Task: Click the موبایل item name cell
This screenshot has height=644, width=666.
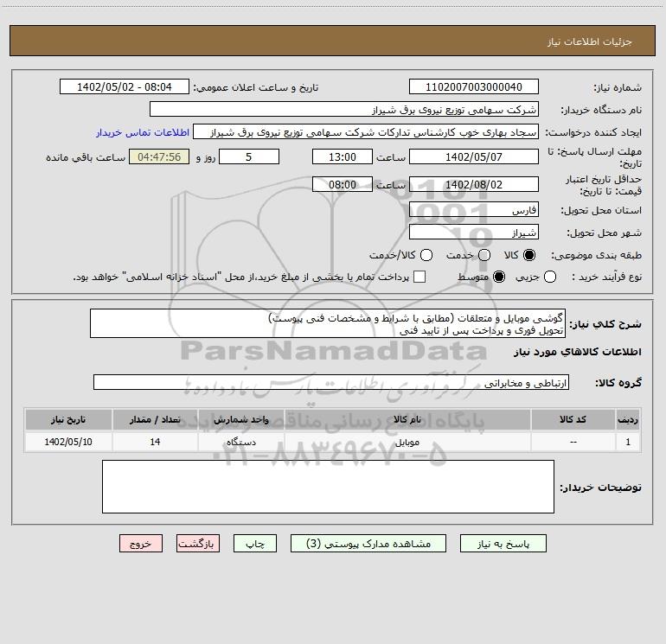Action: click(x=407, y=442)
